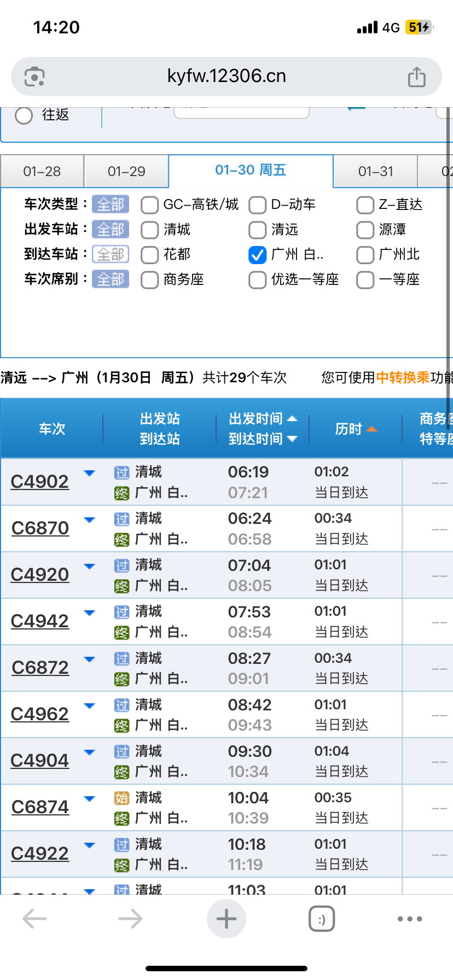Sort by duration using the 历时 arrow
This screenshot has width=453, height=980.
pyautogui.click(x=371, y=429)
